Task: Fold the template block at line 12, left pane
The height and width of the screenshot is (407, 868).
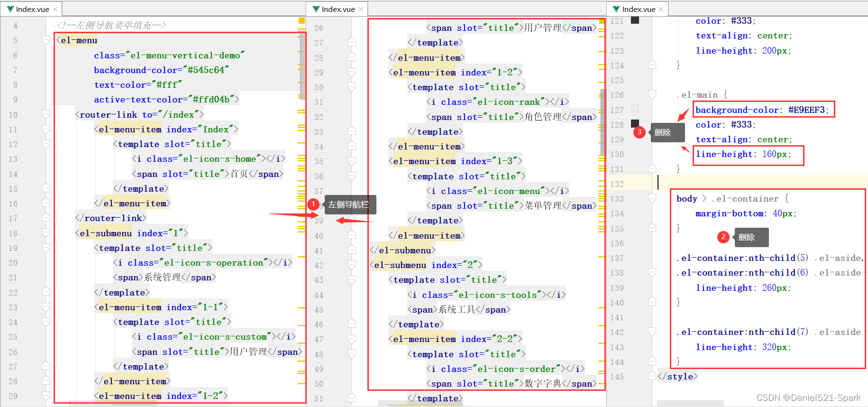Action: tap(46, 144)
